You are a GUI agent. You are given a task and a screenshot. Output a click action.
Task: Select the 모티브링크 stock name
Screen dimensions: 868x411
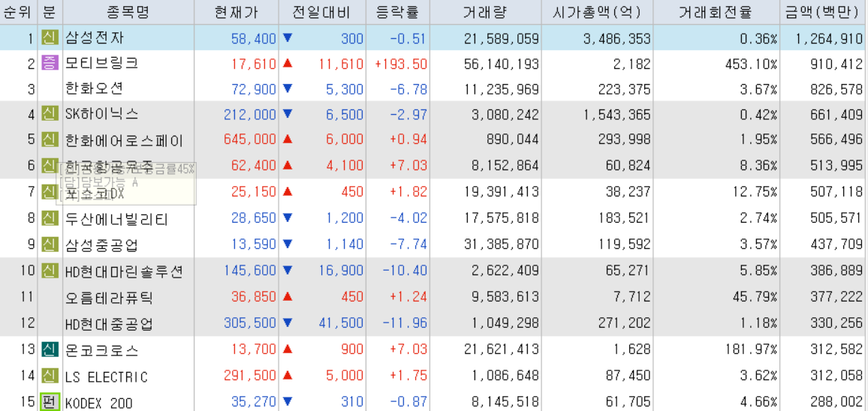101,64
